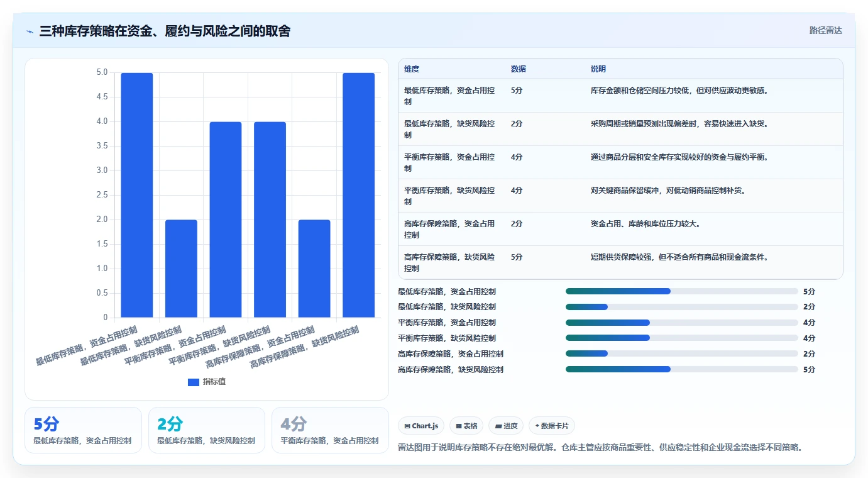The width and height of the screenshot is (868, 478).
Task: Click the 表格 chip
Action: [466, 426]
